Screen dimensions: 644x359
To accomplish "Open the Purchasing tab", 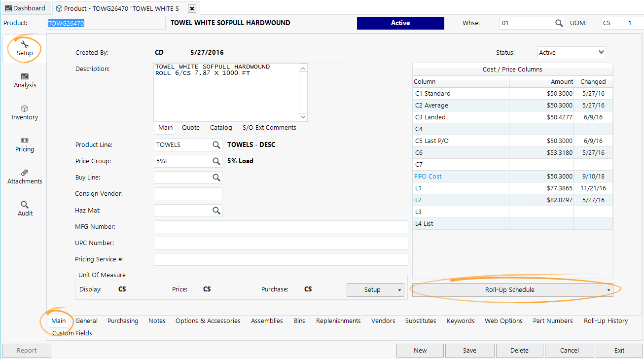I will point(123,321).
